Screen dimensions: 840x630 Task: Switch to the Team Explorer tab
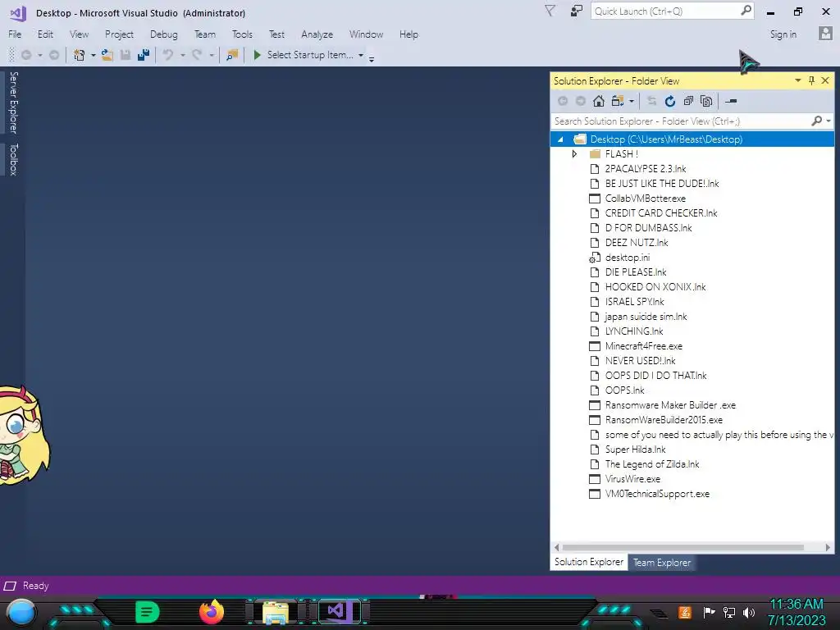coord(662,563)
